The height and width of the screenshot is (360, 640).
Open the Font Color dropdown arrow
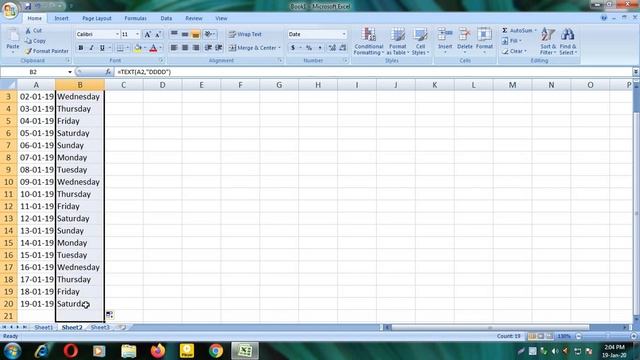[x=160, y=48]
